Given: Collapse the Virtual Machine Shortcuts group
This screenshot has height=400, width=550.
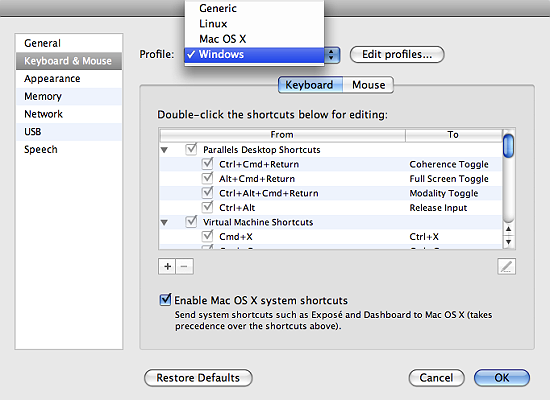Looking at the screenshot, I should [x=164, y=223].
